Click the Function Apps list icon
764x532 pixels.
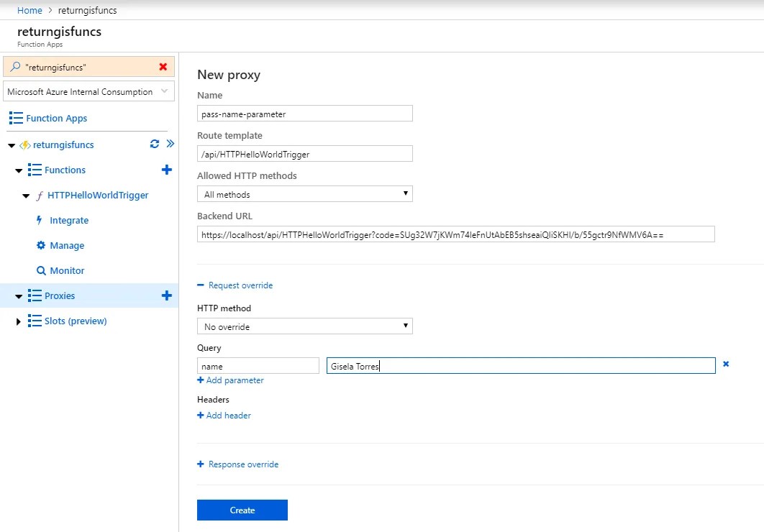(16, 118)
